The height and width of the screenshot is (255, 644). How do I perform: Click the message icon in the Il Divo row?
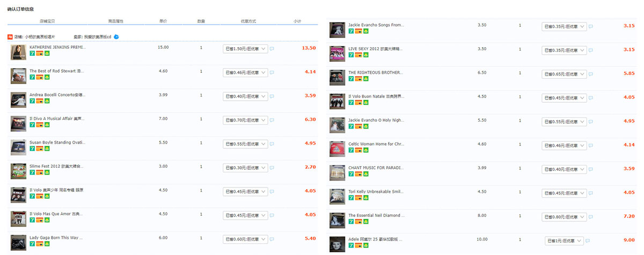pos(272,120)
